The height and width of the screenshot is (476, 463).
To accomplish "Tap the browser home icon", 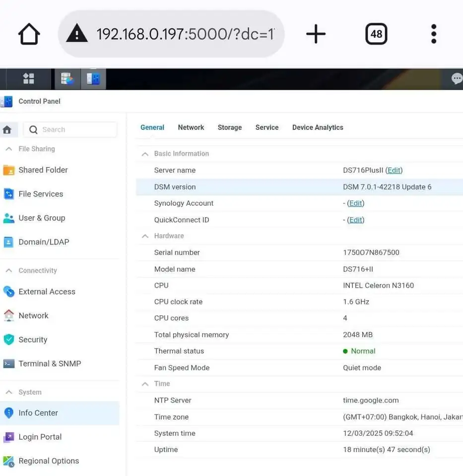I will tap(29, 34).
